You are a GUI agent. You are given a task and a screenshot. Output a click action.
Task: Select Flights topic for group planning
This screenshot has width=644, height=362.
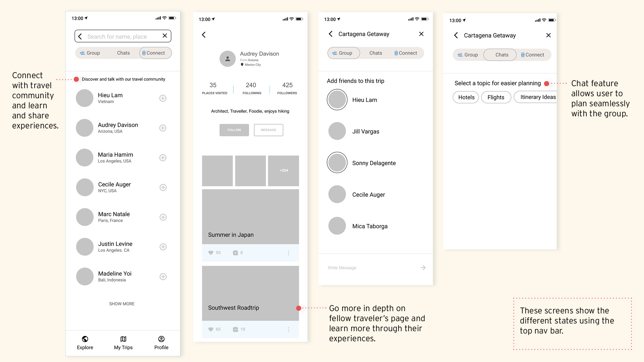[495, 97]
